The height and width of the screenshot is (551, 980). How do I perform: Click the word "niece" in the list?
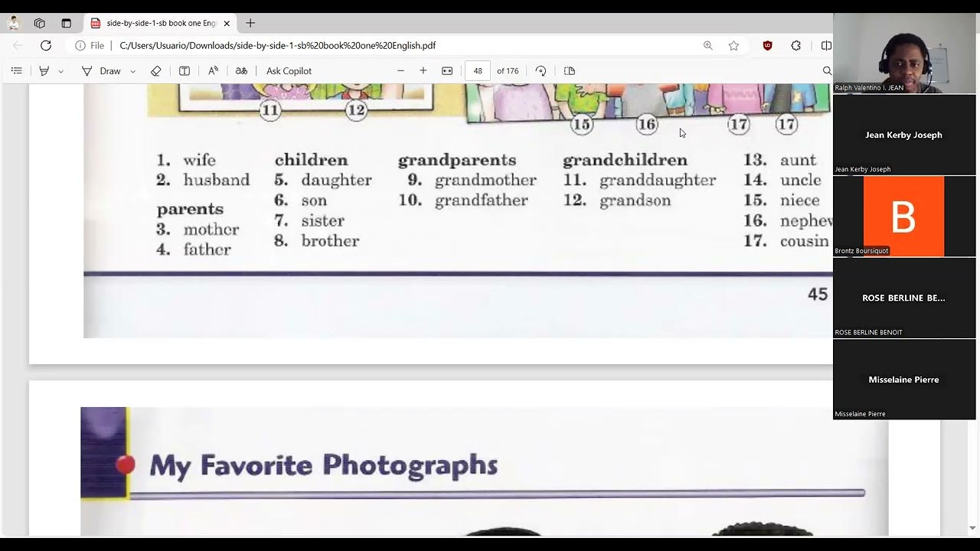pyautogui.click(x=800, y=201)
